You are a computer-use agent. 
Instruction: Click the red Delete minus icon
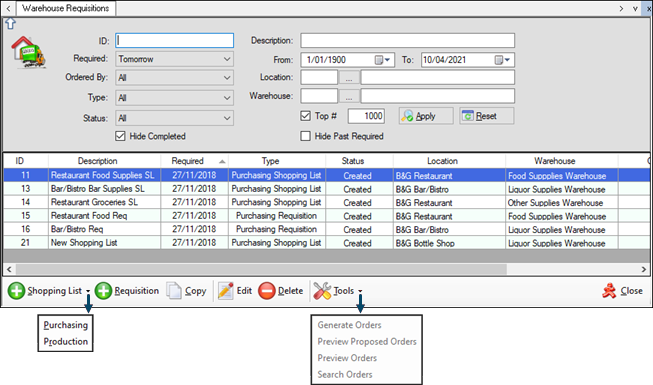click(x=267, y=291)
